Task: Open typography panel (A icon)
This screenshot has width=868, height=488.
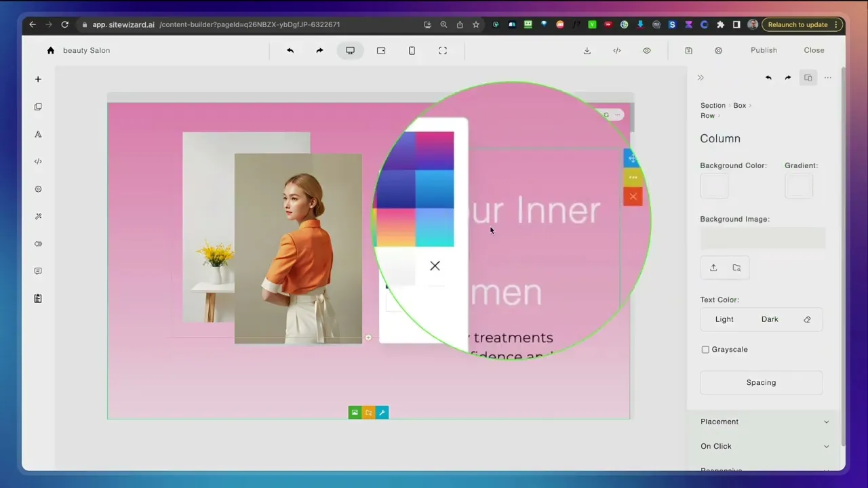Action: (x=38, y=134)
